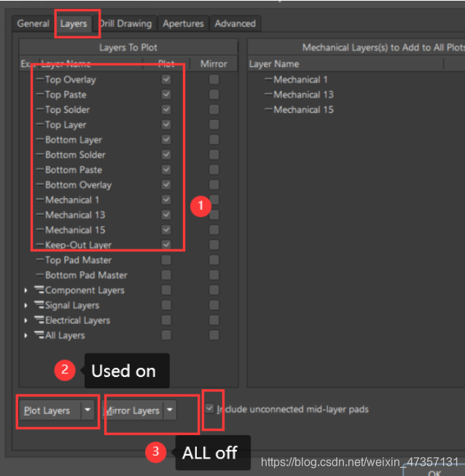This screenshot has width=465, height=476.
Task: Check Plot for Component Layers group
Action: pos(166,290)
